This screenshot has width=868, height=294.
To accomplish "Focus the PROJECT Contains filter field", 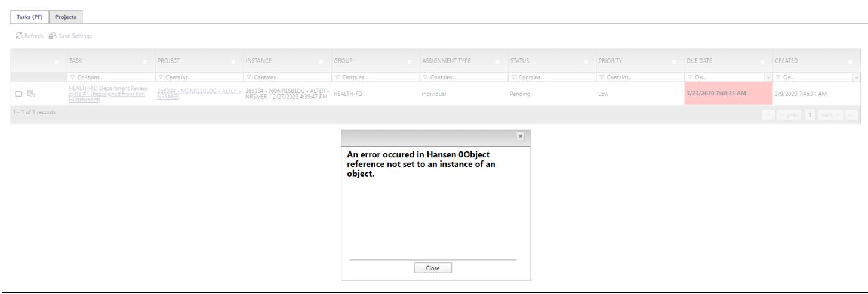I will coord(199,78).
